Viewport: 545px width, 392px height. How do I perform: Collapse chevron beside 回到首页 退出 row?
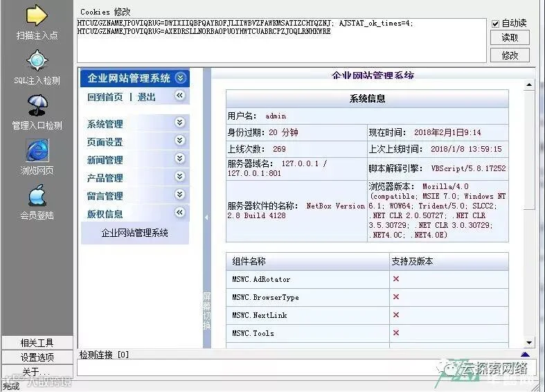tap(179, 95)
